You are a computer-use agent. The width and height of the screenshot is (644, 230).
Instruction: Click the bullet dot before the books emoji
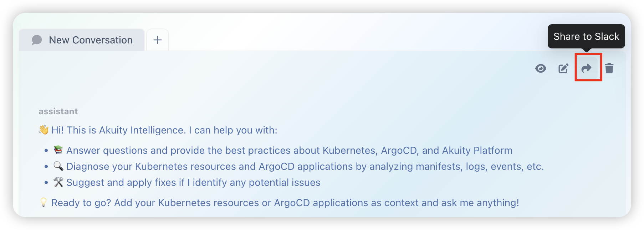(46, 151)
